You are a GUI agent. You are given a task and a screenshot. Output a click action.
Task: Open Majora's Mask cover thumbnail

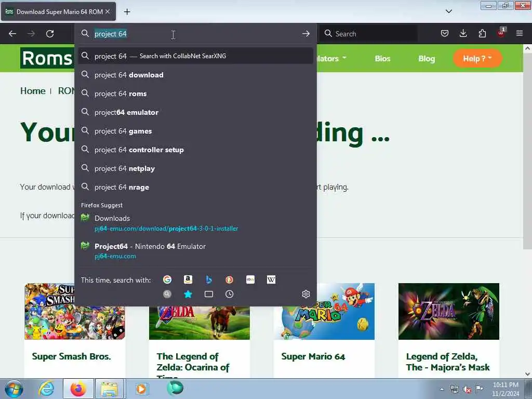point(448,311)
